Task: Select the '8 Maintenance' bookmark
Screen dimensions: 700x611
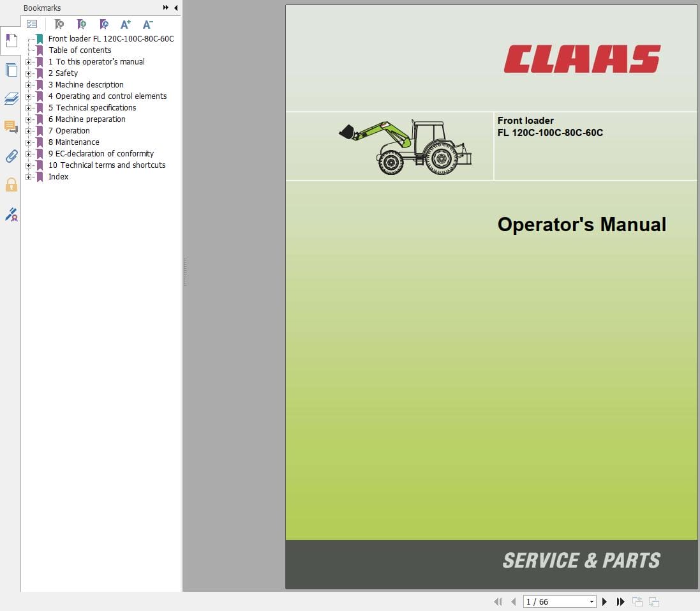Action: click(73, 142)
